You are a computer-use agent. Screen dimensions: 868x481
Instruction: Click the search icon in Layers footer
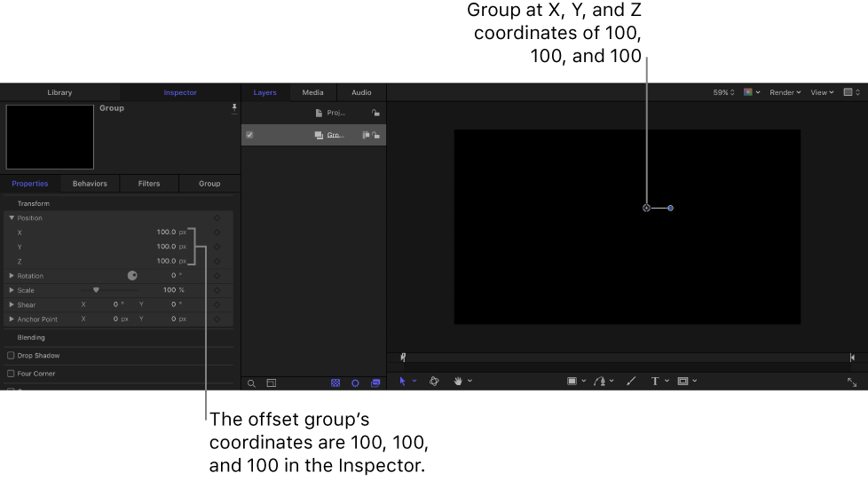(x=251, y=383)
